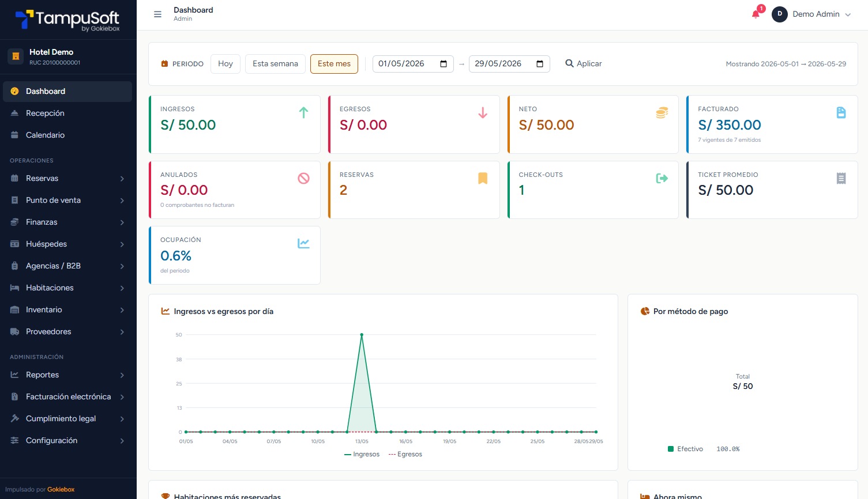Click the Dashboard sidebar icon
868x499 pixels.
click(15, 91)
